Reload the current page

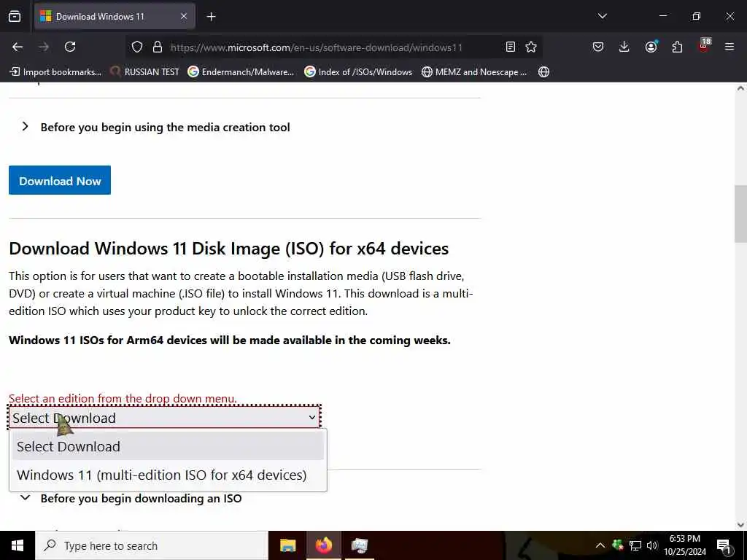[x=70, y=47]
